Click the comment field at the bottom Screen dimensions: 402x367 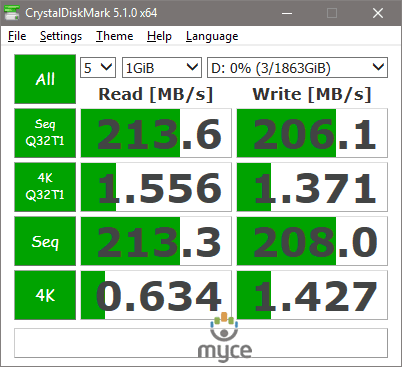(201, 343)
